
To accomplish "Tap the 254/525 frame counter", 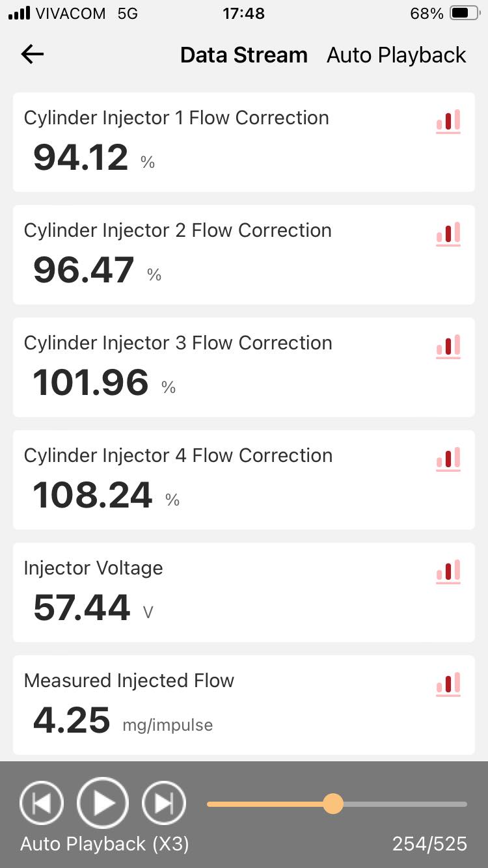I will click(429, 844).
